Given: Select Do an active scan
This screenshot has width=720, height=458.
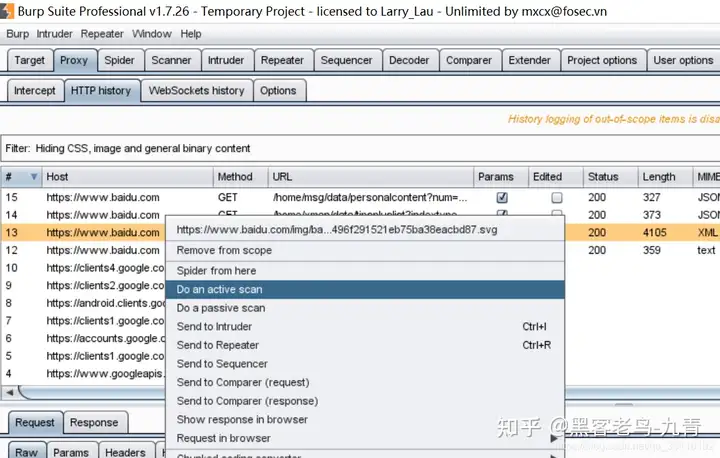Looking at the screenshot, I should [x=365, y=289].
